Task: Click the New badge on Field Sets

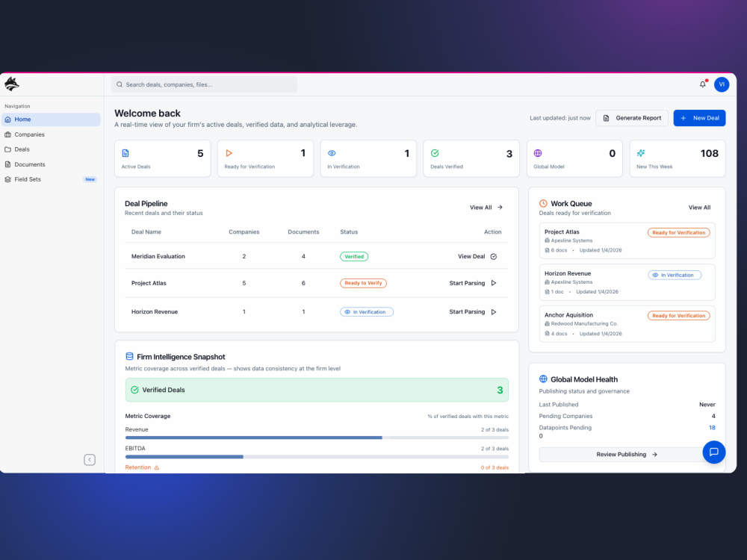Action: pos(90,179)
